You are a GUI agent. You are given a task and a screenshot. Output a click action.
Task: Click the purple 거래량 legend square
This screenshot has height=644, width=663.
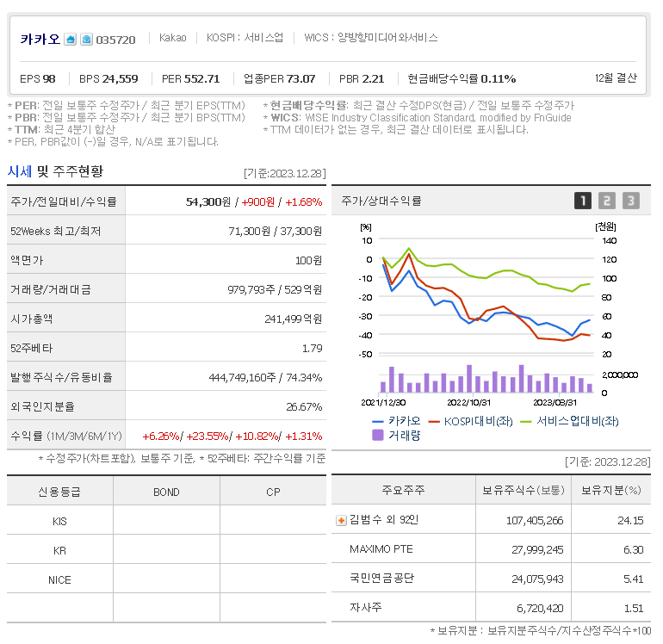pyautogui.click(x=378, y=435)
